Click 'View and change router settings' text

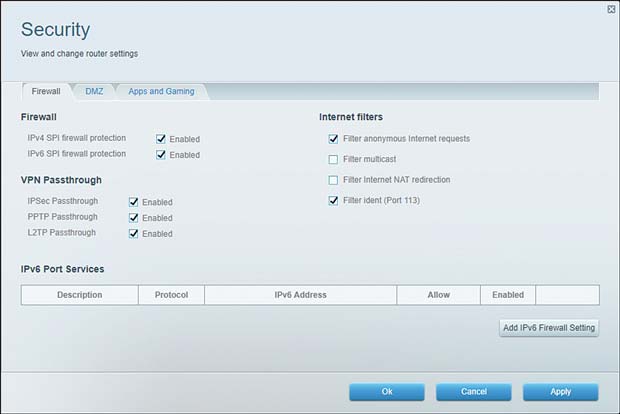(x=79, y=53)
